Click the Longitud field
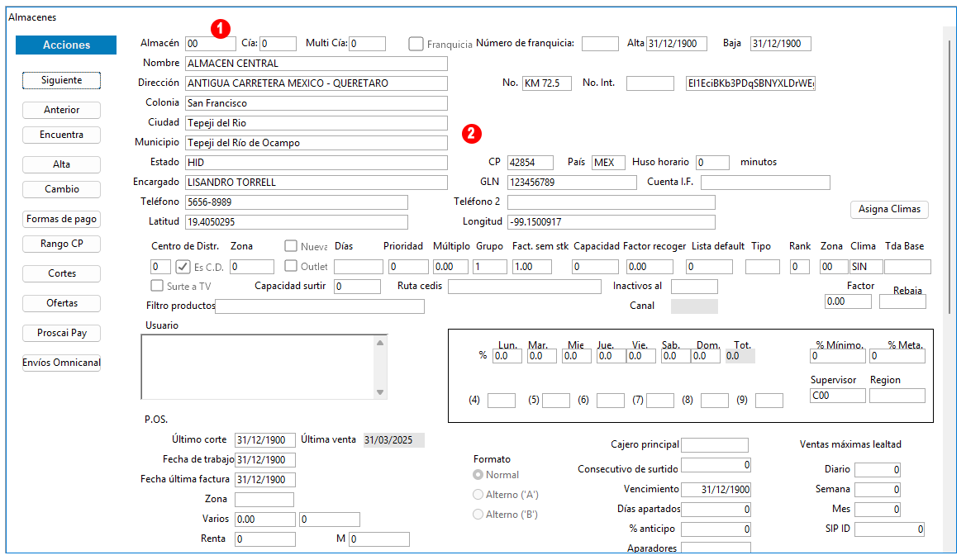Screen dimensions: 966x560 click(x=611, y=222)
